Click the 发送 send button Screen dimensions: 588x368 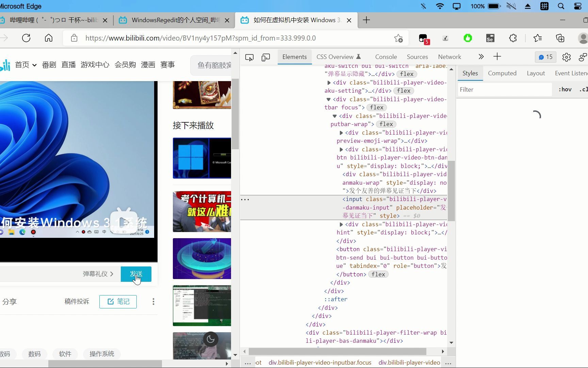(x=136, y=274)
